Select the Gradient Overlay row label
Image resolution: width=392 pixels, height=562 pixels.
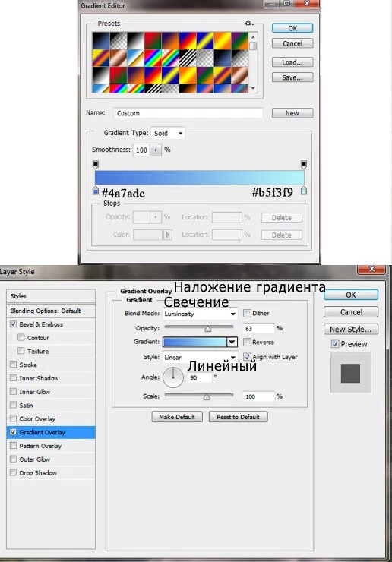pos(43,432)
